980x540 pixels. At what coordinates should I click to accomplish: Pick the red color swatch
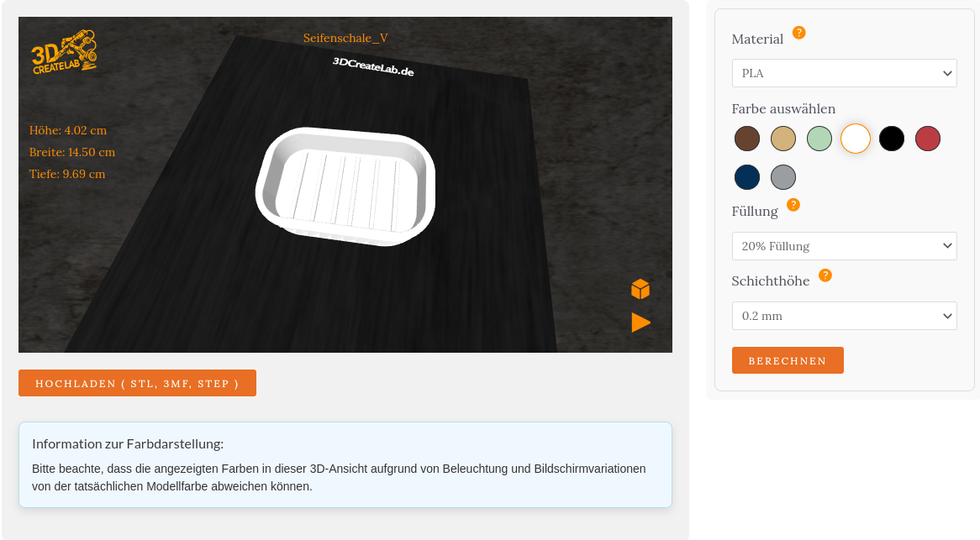928,139
